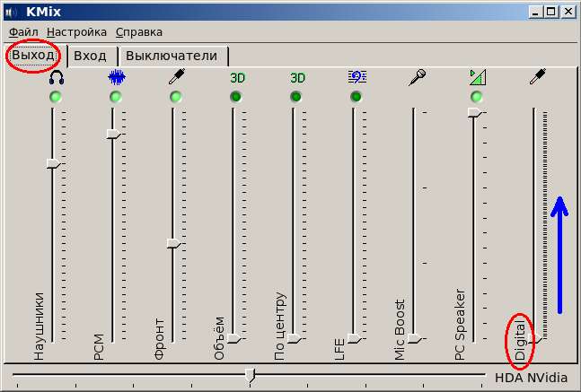Click the LFE channel label
The image size is (581, 392).
pyautogui.click(x=339, y=350)
